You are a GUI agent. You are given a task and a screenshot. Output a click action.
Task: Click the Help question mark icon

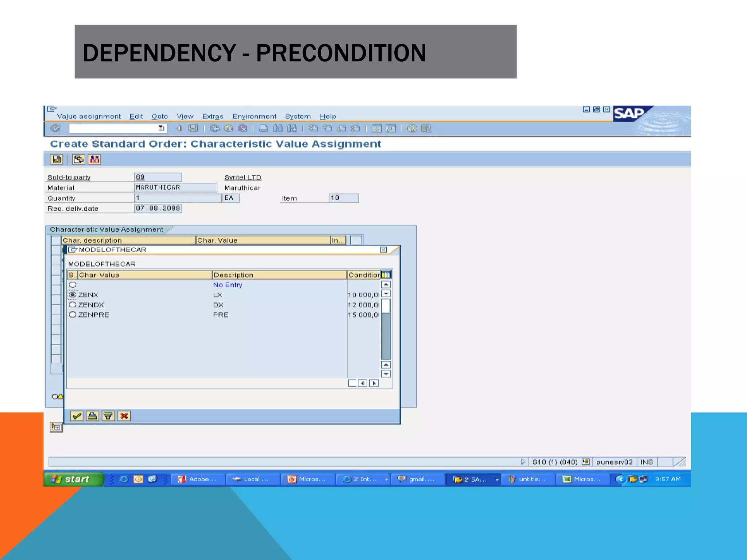coord(412,128)
